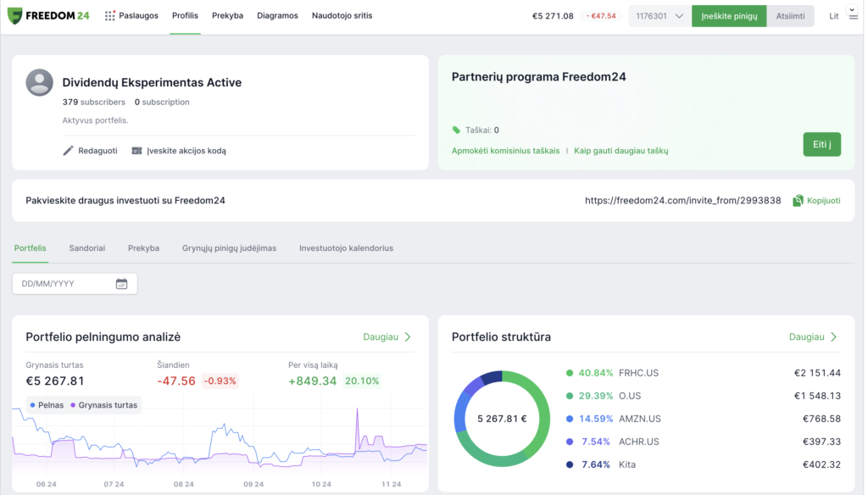Click Kopijuoti to copy invite link
This screenshot has height=495, width=868.
[x=823, y=200]
